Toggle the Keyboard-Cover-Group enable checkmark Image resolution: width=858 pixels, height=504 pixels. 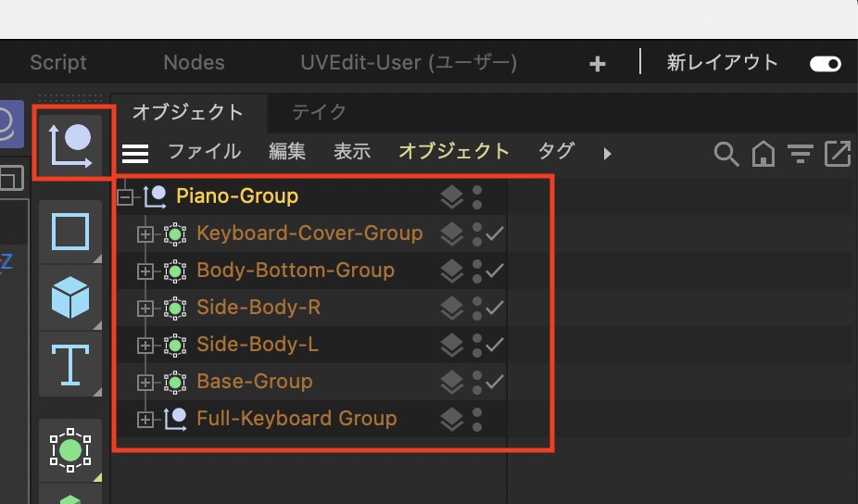click(495, 233)
